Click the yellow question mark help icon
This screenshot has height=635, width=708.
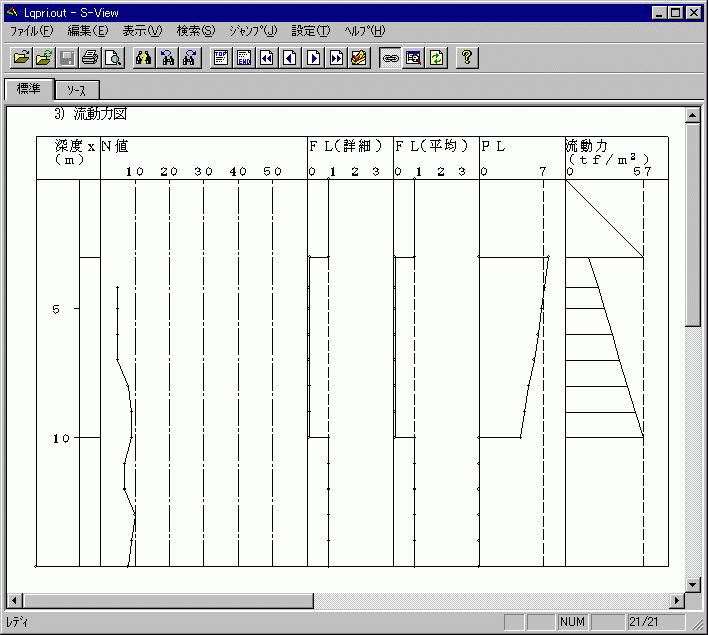coord(466,58)
